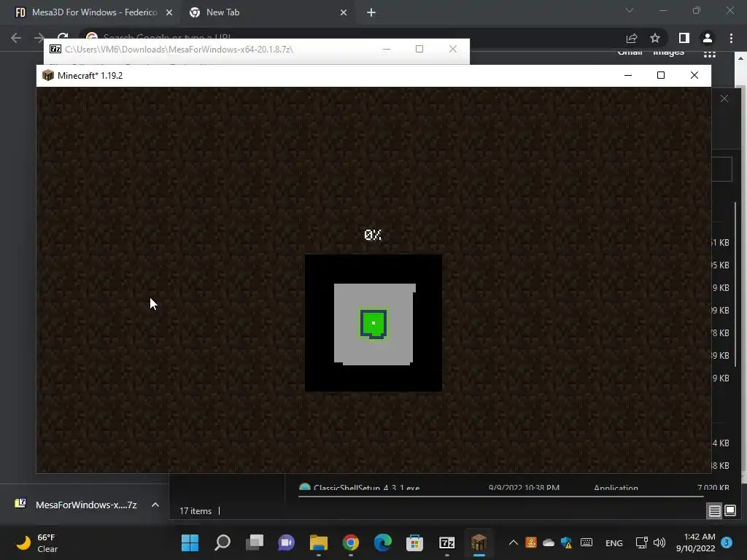Switch Explorer to details view
The image size is (747, 560).
point(715,511)
